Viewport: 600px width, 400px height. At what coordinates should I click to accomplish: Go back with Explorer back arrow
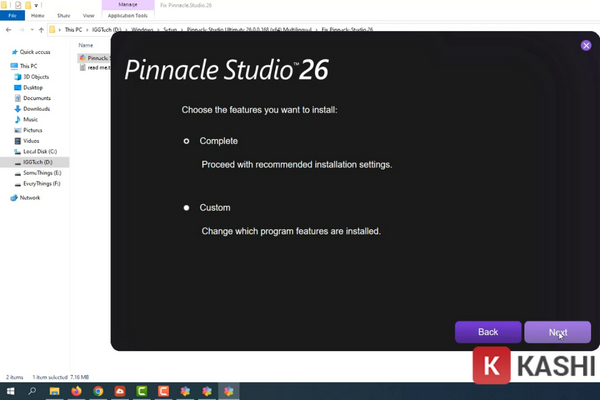pos(10,31)
